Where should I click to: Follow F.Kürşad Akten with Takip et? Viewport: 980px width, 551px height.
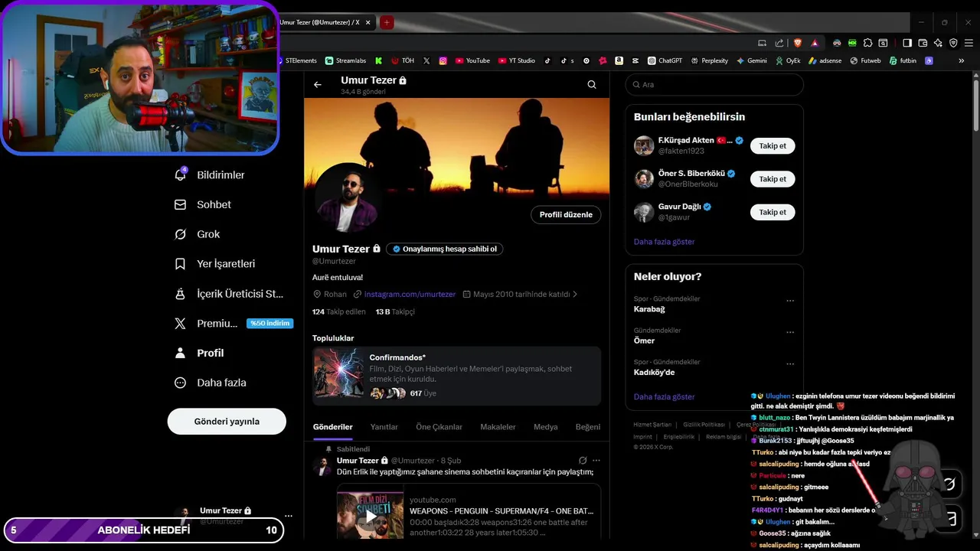tap(773, 146)
